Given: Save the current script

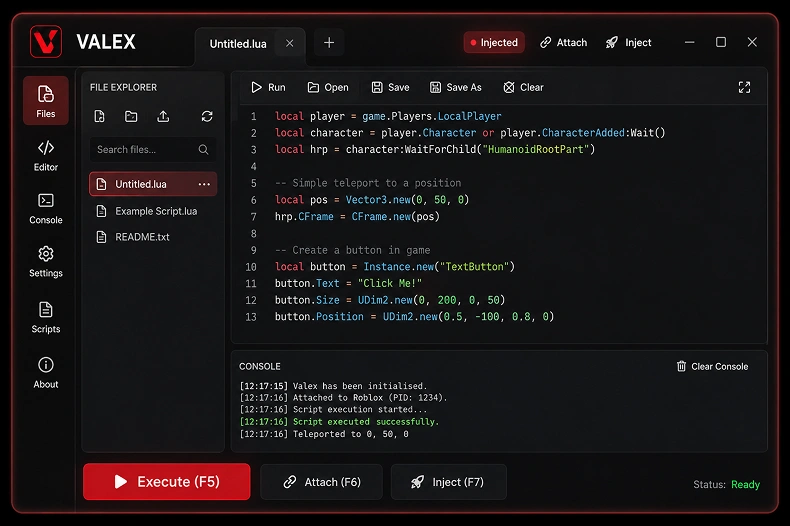Looking at the screenshot, I should (390, 88).
